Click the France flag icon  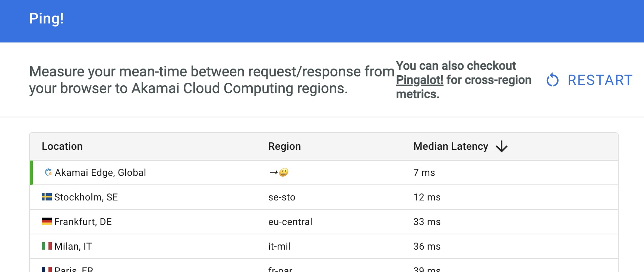(47, 269)
